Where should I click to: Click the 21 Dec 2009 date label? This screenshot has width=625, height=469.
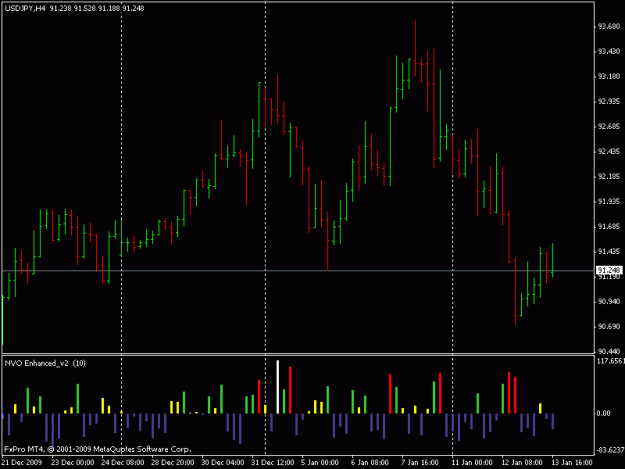tap(22, 463)
